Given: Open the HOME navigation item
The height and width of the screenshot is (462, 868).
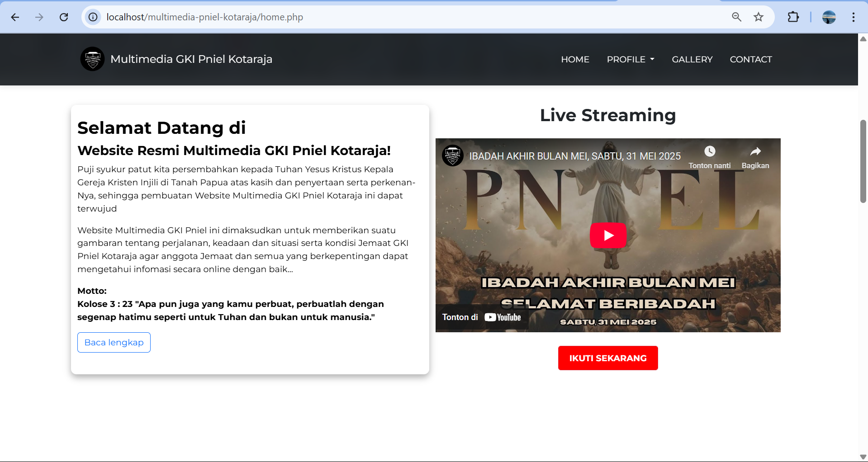Looking at the screenshot, I should coord(575,59).
